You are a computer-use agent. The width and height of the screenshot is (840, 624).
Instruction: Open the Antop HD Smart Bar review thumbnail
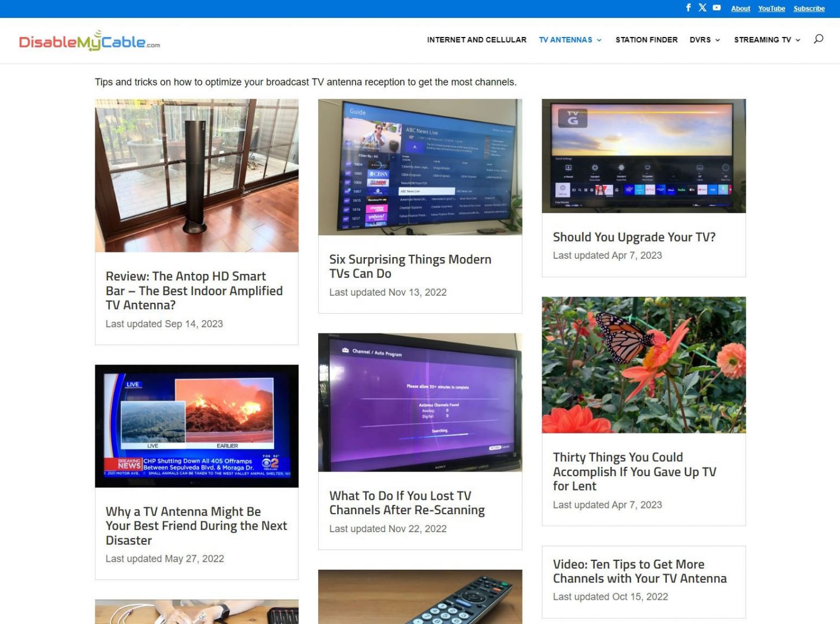point(197,176)
